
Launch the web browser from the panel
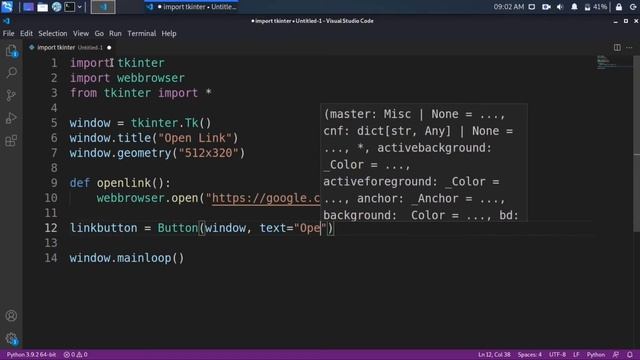coord(56,7)
